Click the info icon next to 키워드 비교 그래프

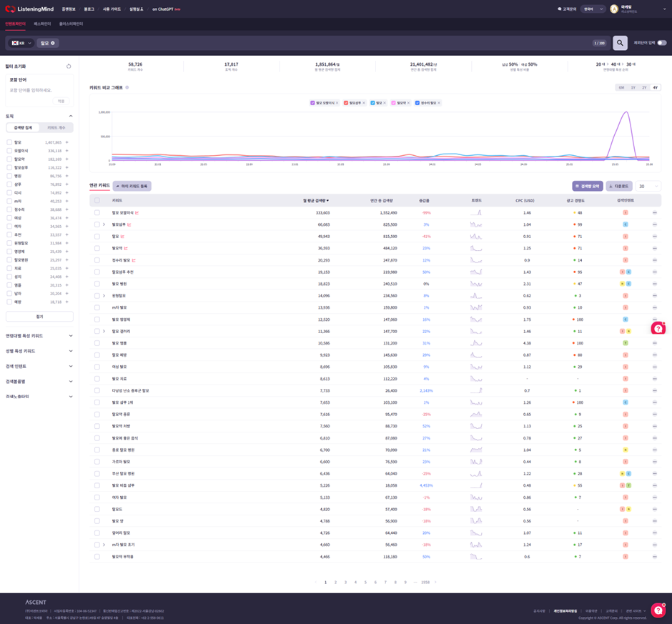(127, 87)
